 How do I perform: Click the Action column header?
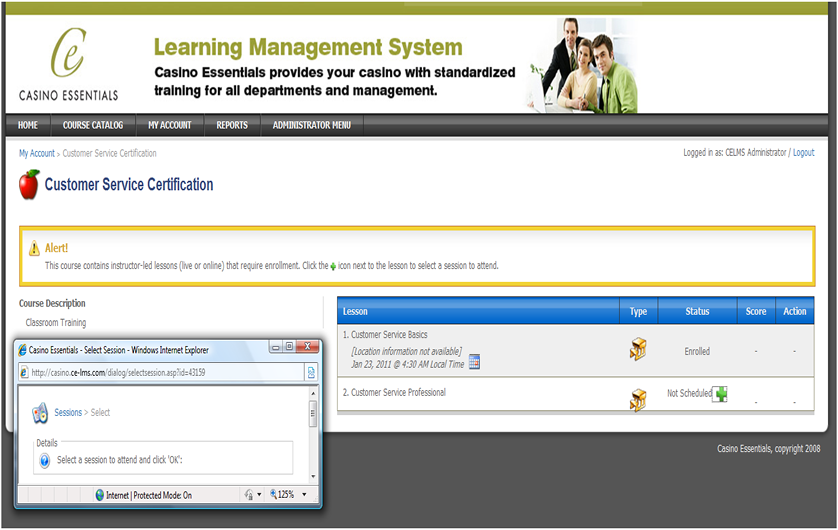795,311
